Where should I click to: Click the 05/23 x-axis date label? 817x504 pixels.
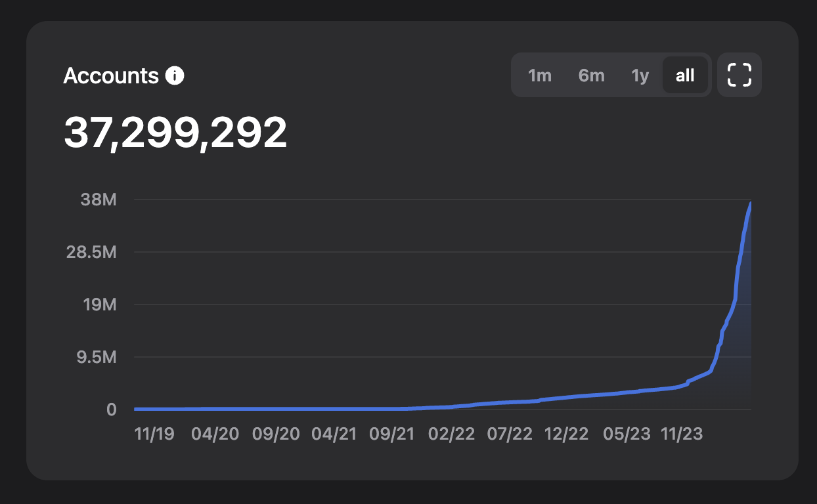(x=627, y=434)
